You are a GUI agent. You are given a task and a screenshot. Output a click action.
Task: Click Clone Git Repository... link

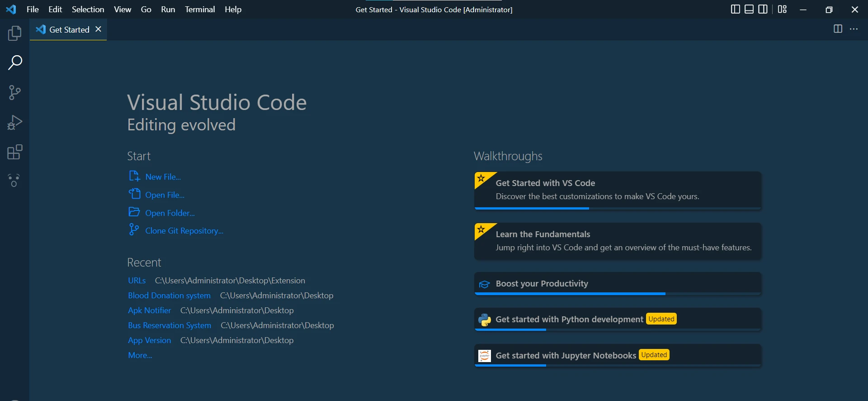pos(184,231)
